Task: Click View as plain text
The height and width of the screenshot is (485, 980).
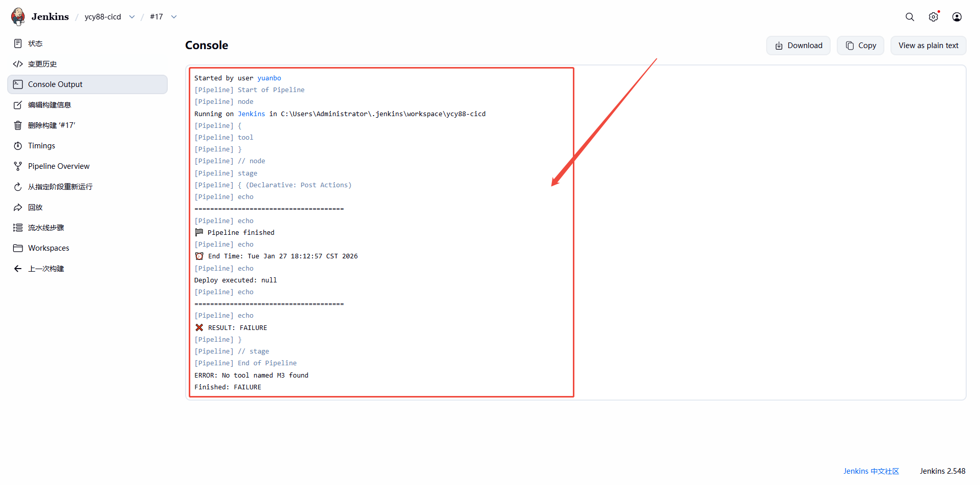Action: point(928,46)
